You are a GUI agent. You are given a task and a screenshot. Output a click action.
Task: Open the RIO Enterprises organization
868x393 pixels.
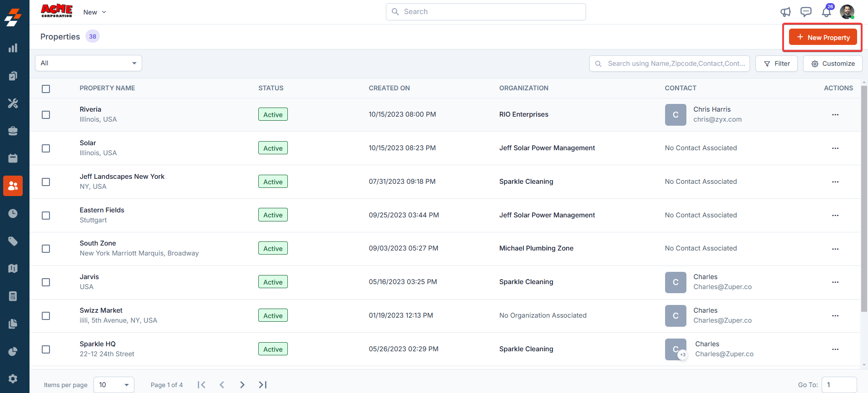pos(524,114)
